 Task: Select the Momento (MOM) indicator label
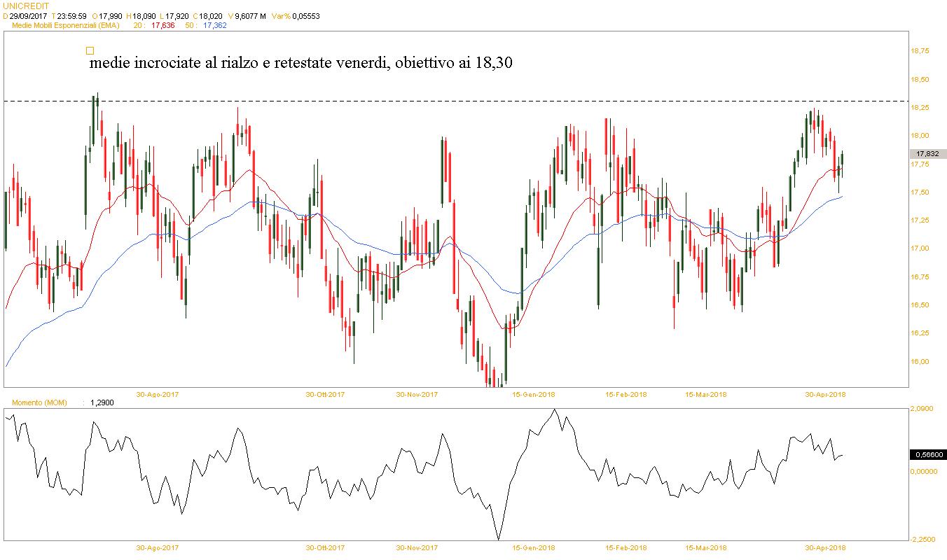point(41,402)
